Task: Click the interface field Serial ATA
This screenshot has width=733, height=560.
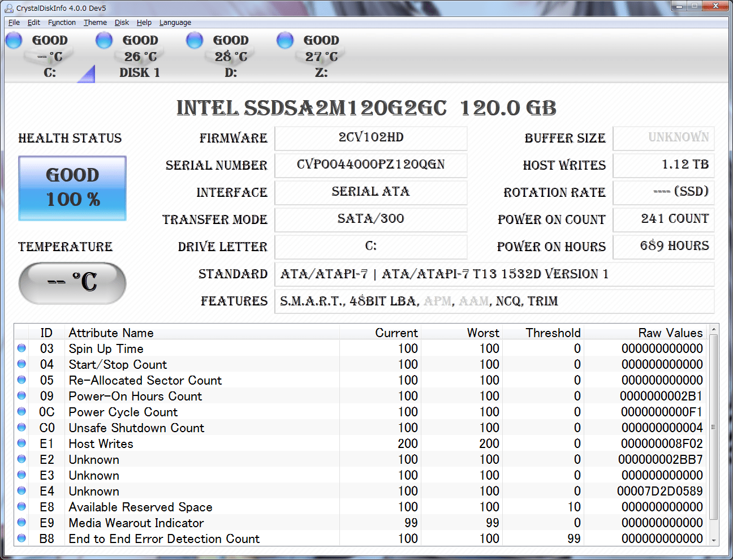Action: [x=371, y=192]
